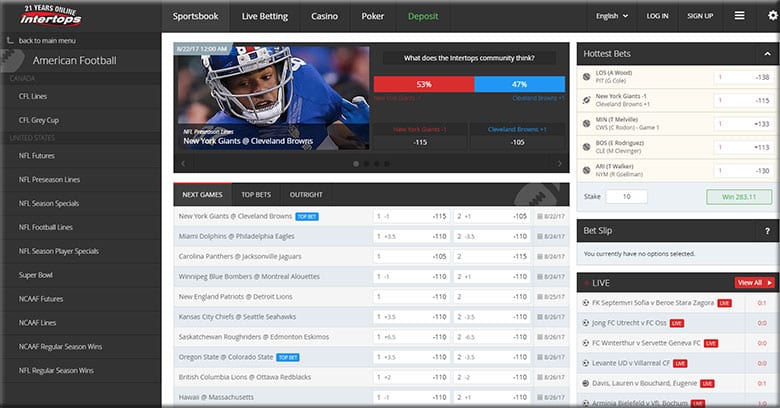
Task: Click stats icon beside Carolina Panthers game date
Action: 540,257
